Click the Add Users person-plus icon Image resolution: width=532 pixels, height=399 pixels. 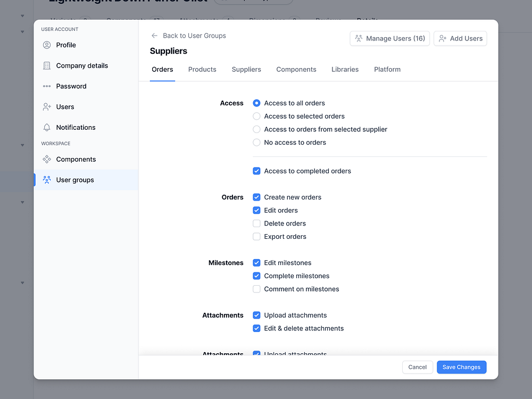442,38
